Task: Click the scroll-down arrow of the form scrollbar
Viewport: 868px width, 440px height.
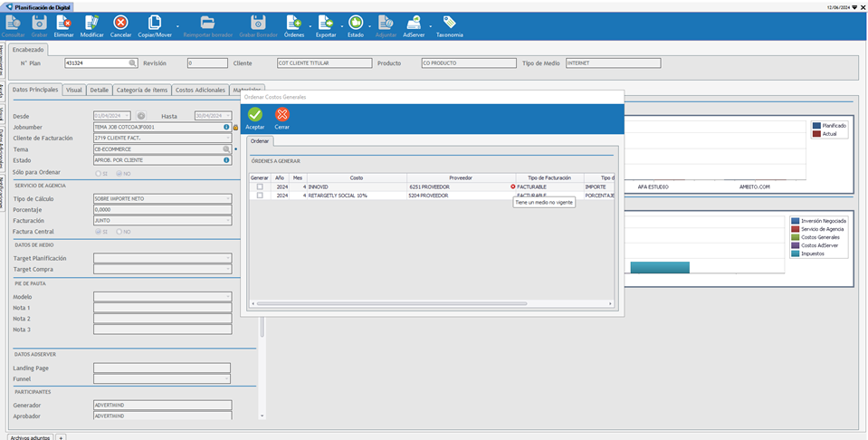Action: pyautogui.click(x=262, y=416)
